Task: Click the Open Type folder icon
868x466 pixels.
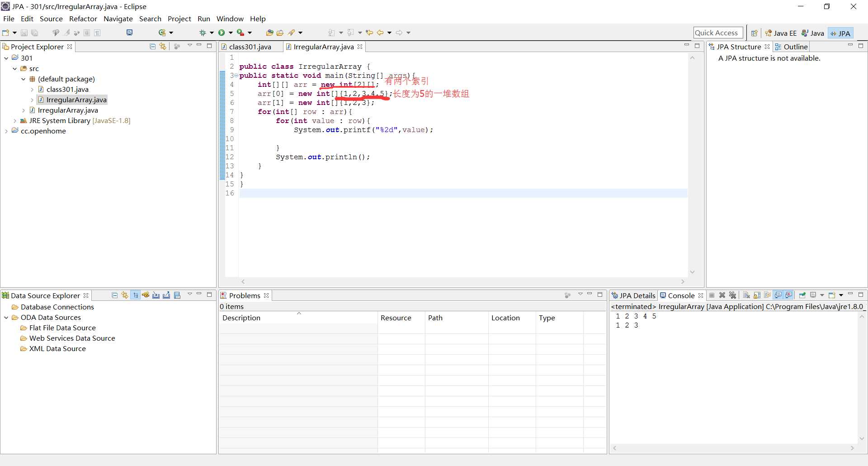Action: tap(269, 33)
